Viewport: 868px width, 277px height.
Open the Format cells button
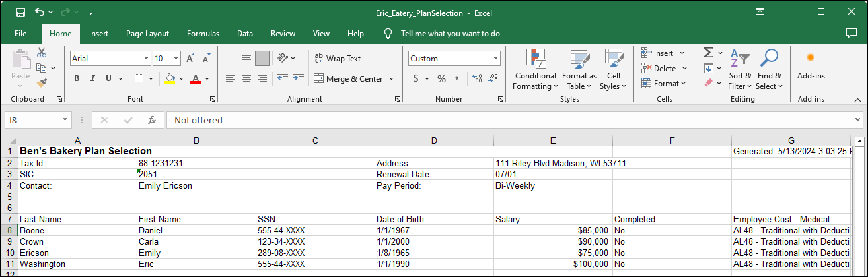point(663,83)
